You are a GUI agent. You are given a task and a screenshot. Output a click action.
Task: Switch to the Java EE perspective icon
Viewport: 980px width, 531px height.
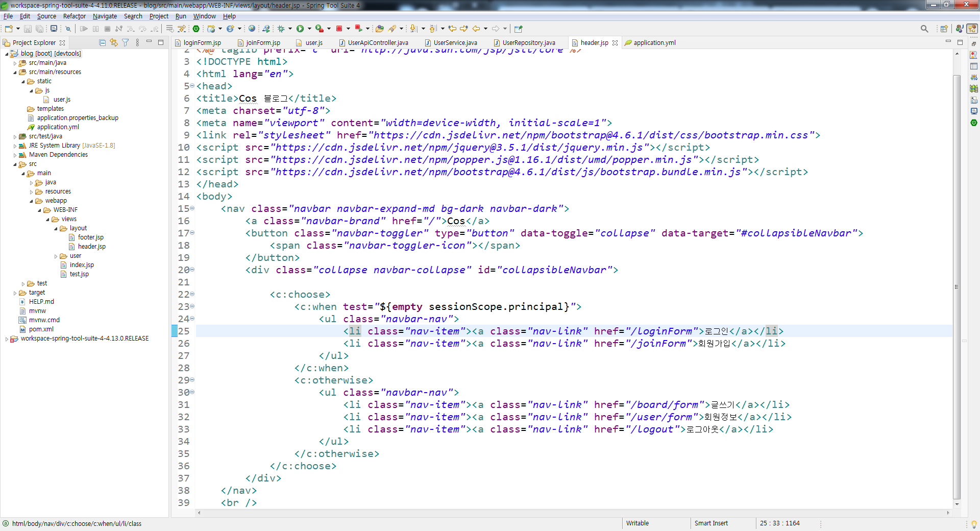[960, 29]
